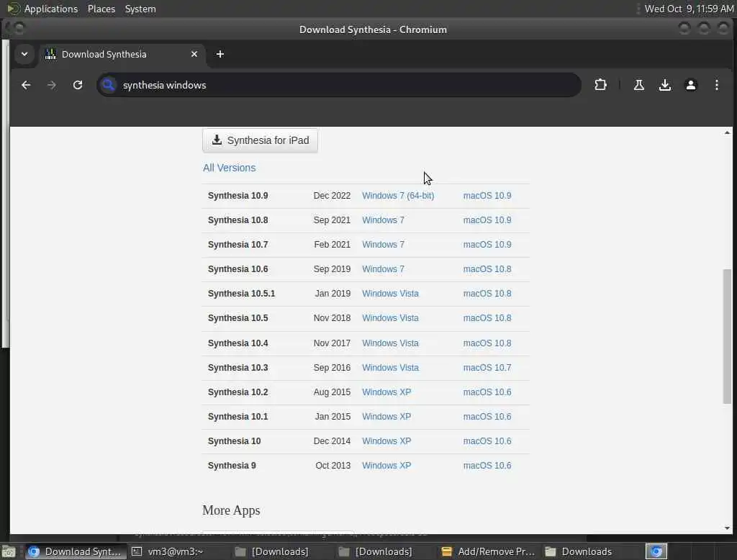The height and width of the screenshot is (560, 737).
Task: Click the forward navigation arrow
Action: point(52,85)
